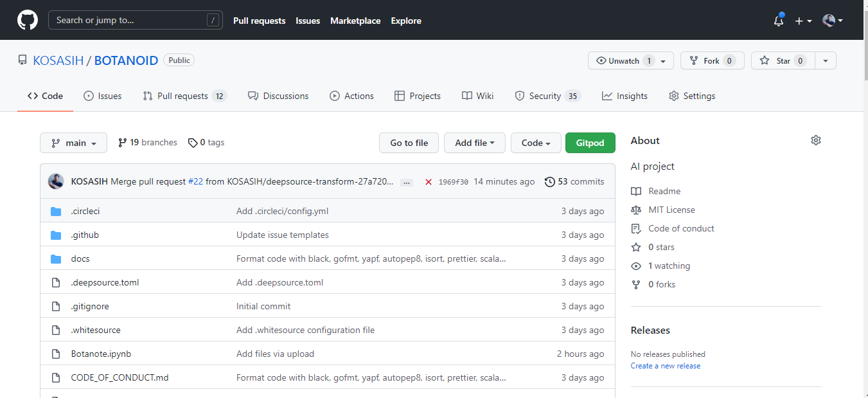The image size is (868, 398).
Task: Open the green-less Code clone dropdown
Action: [x=536, y=143]
